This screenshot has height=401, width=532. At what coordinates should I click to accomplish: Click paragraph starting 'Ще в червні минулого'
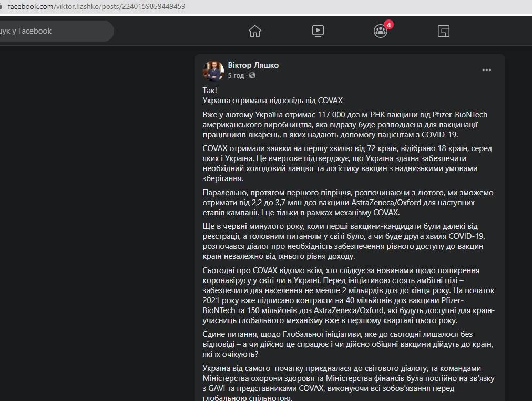[344, 241]
